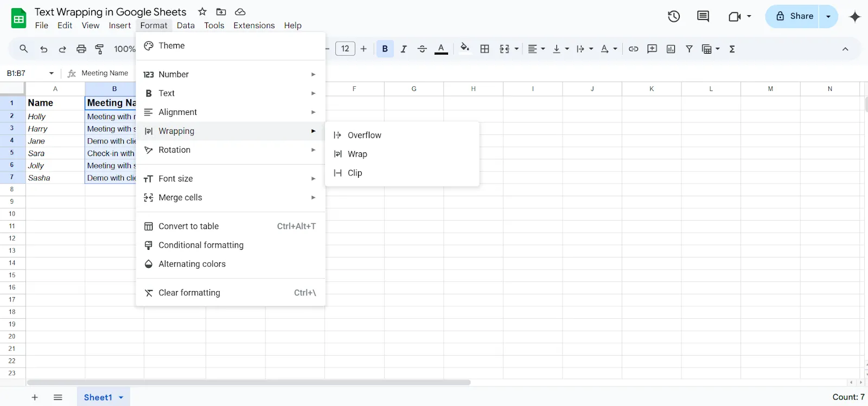Redo the last action
868x406 pixels.
tap(62, 49)
